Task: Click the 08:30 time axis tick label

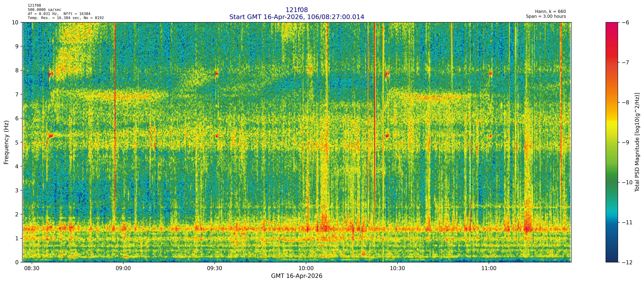Action: [x=32, y=269]
